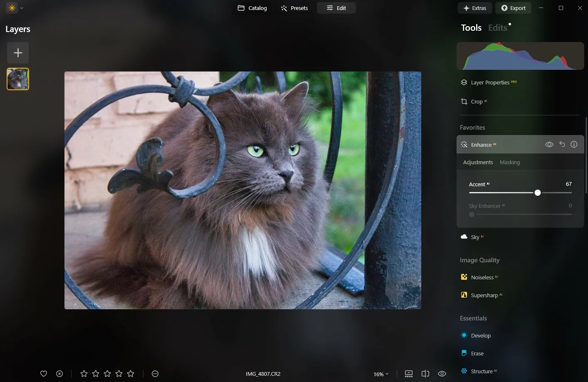The height and width of the screenshot is (382, 588).
Task: Open the Enhance tool info icon
Action: (574, 144)
